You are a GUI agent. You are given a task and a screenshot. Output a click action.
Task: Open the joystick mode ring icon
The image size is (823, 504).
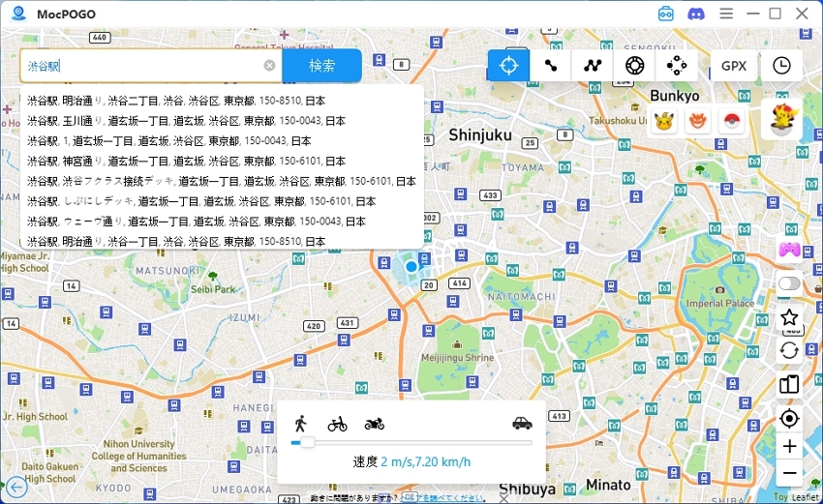[x=634, y=66]
